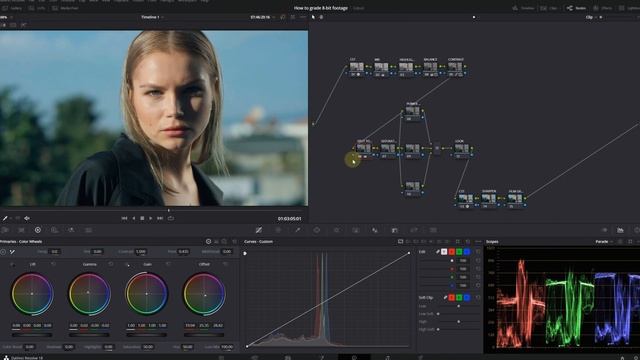The image size is (640, 360).
Task: Reset the Offset color wheel
Action: [225, 264]
